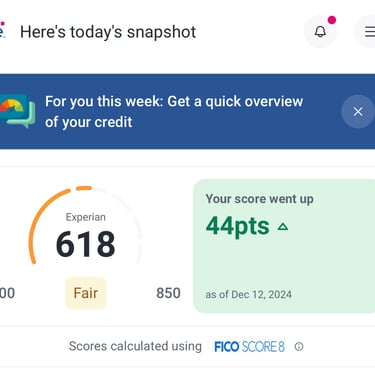Viewport: 375px width, 375px height.
Task: Click 'Scores calculated using' text
Action: click(x=135, y=346)
